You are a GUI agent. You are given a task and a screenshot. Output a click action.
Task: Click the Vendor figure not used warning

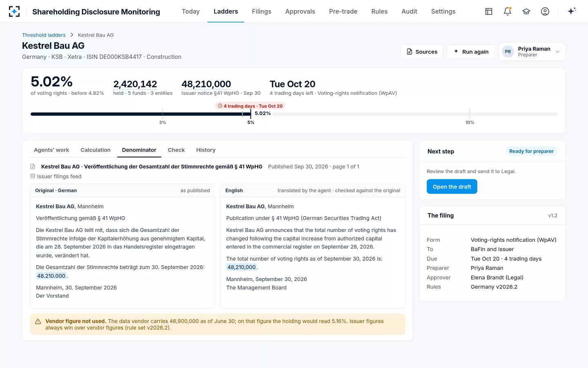[x=218, y=324]
